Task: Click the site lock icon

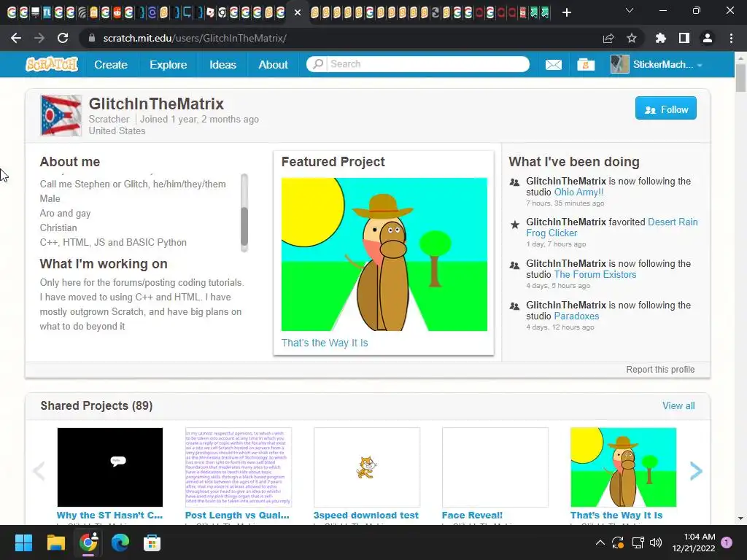Action: click(x=92, y=38)
